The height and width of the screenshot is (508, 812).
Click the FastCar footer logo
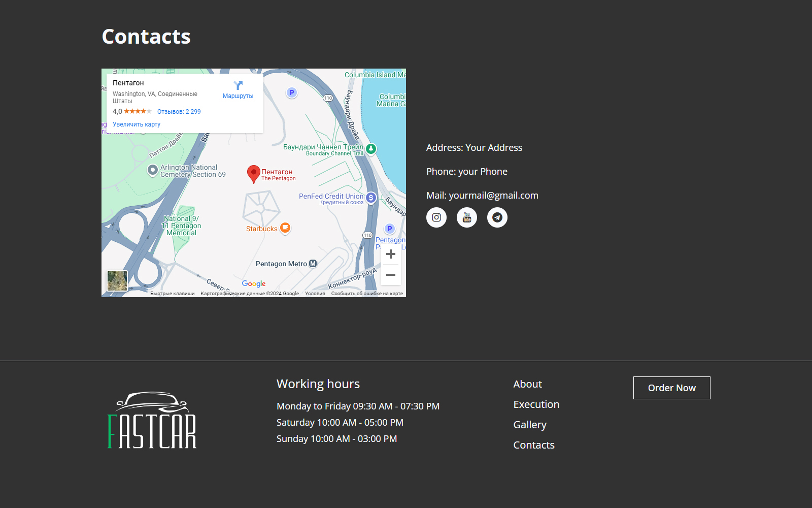coord(152,420)
